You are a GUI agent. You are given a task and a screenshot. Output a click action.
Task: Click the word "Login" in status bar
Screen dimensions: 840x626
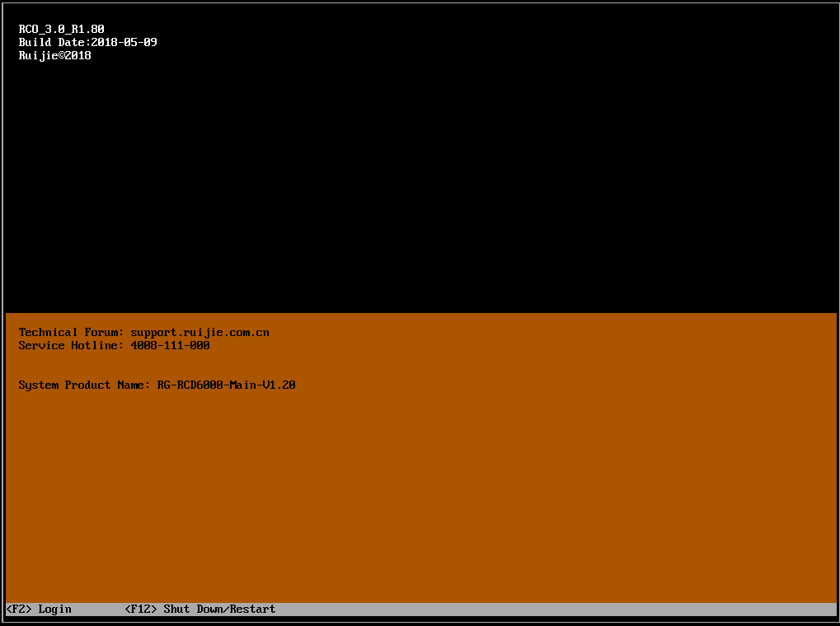(x=54, y=610)
